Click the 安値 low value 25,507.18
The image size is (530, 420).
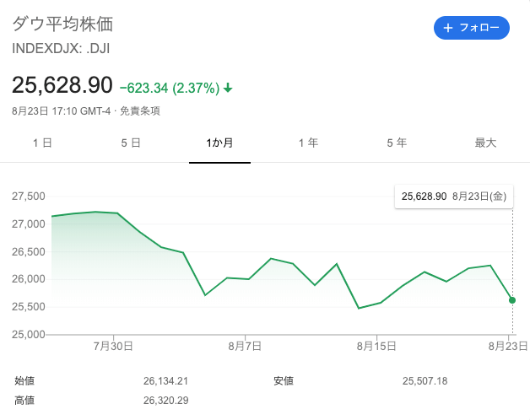click(x=425, y=381)
